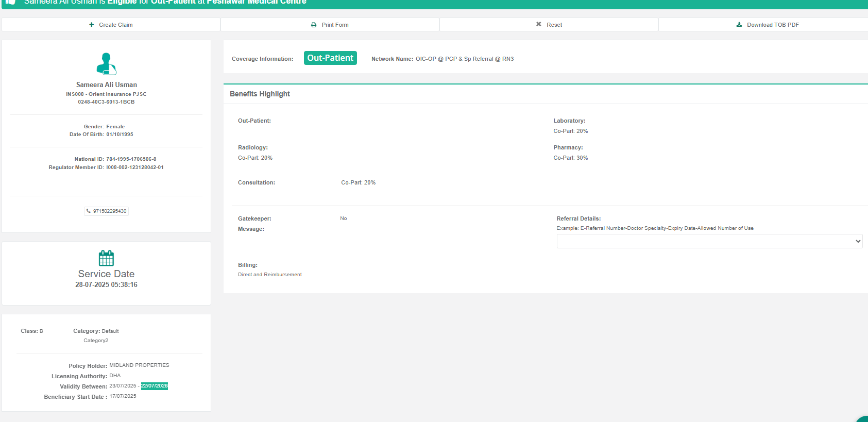Screen dimensions: 868x422
Task: Click the phone icon beside the number
Action: pos(89,211)
